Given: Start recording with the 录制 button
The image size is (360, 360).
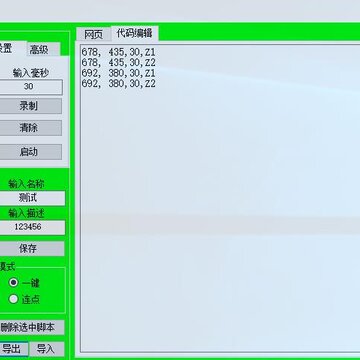Looking at the screenshot, I should coord(30,106).
